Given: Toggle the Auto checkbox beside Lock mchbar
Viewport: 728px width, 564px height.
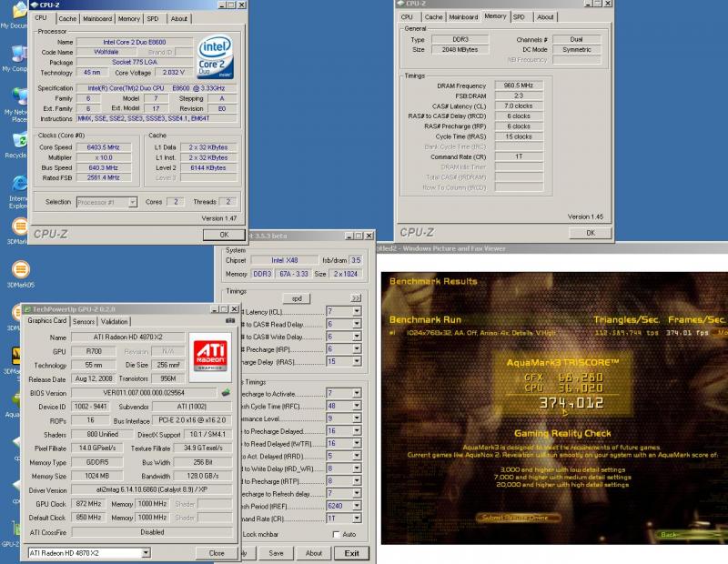Looking at the screenshot, I should click(337, 534).
